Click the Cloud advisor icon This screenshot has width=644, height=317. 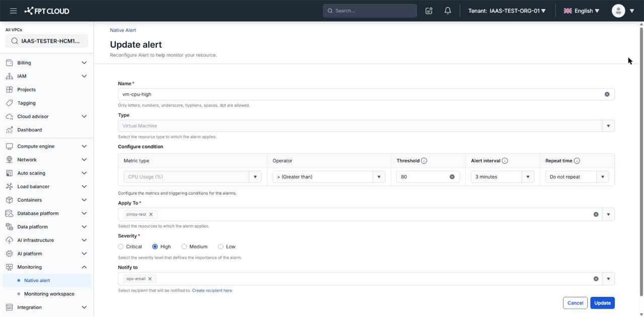point(9,116)
